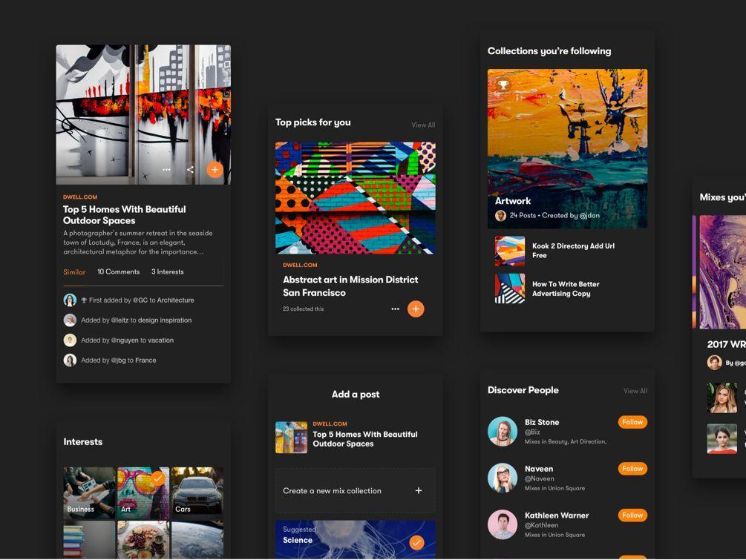Open three-dot menu on the homes photo
The height and width of the screenshot is (560, 746).
[x=166, y=170]
